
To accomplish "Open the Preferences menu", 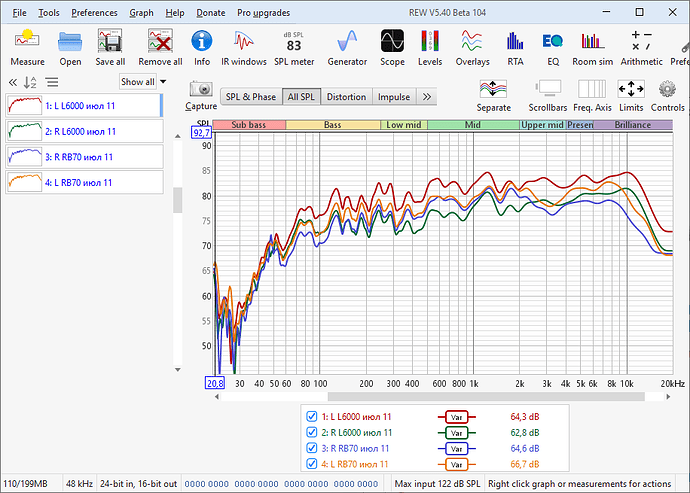I will [94, 13].
